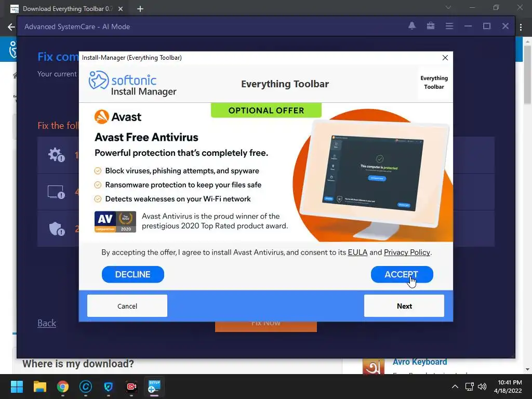Open File Explorer from taskbar
Viewport: 532px width, 399px height.
[39, 387]
